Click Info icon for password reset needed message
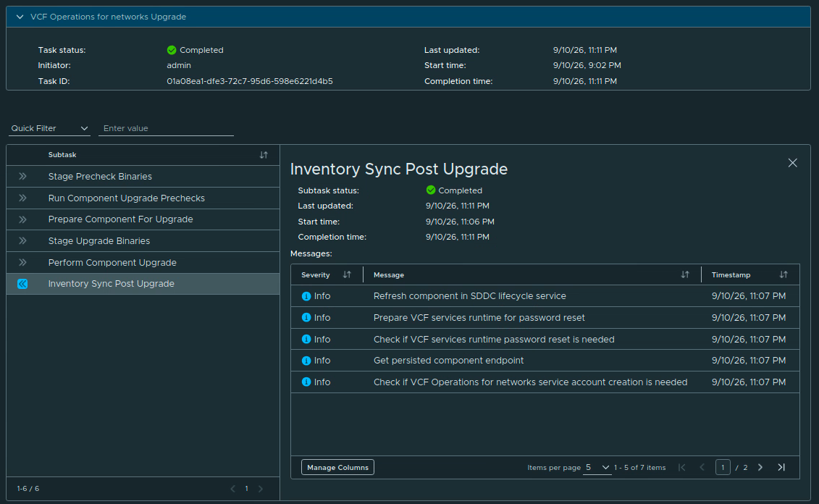 [306, 340]
